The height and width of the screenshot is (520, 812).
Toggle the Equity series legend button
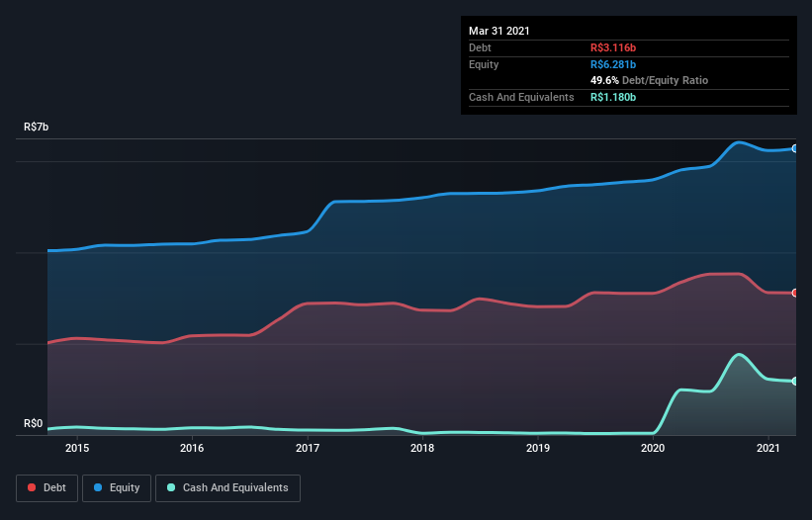117,488
